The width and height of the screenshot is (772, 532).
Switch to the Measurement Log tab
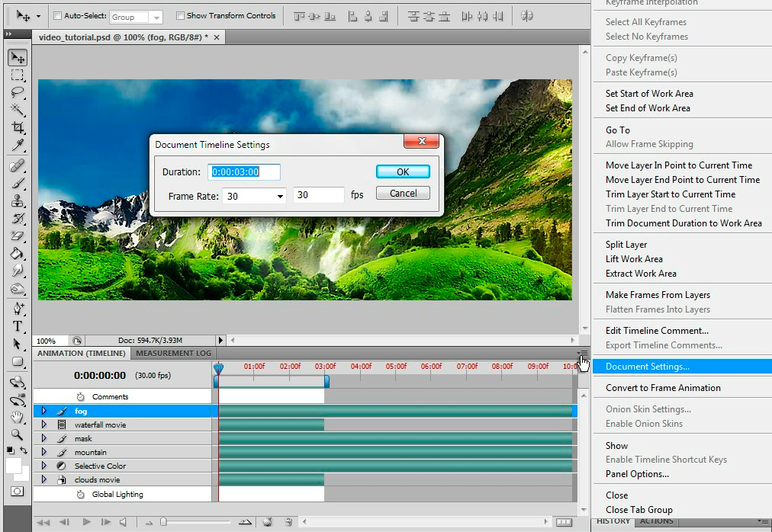(173, 353)
